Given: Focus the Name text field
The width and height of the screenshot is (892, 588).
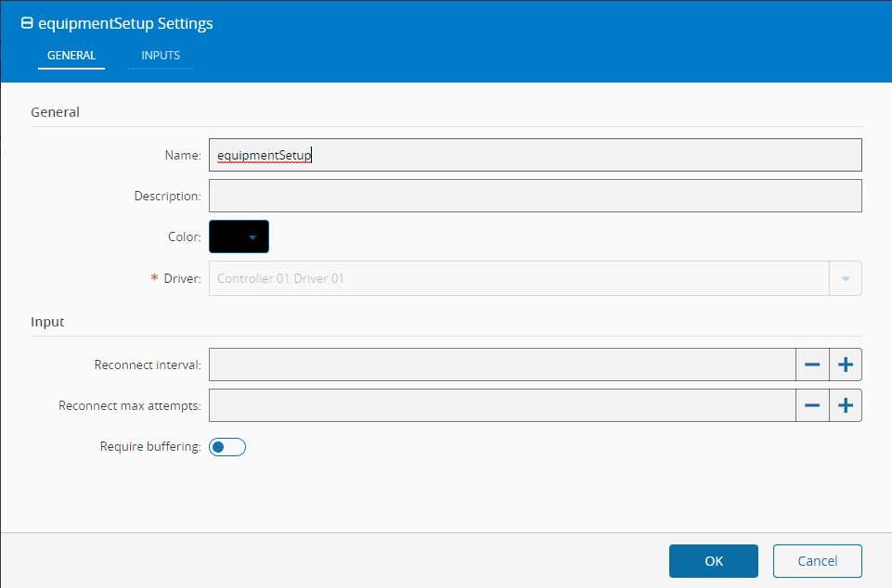Looking at the screenshot, I should 535,155.
